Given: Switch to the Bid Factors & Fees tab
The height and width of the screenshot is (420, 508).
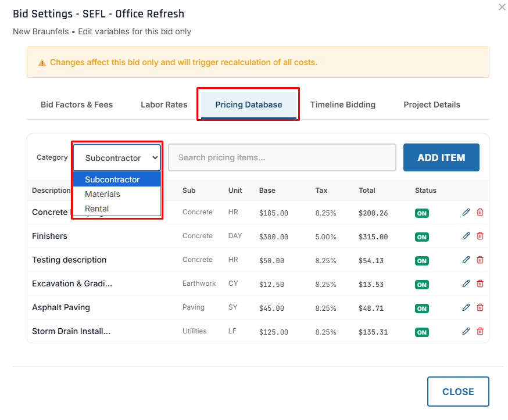Looking at the screenshot, I should (77, 105).
